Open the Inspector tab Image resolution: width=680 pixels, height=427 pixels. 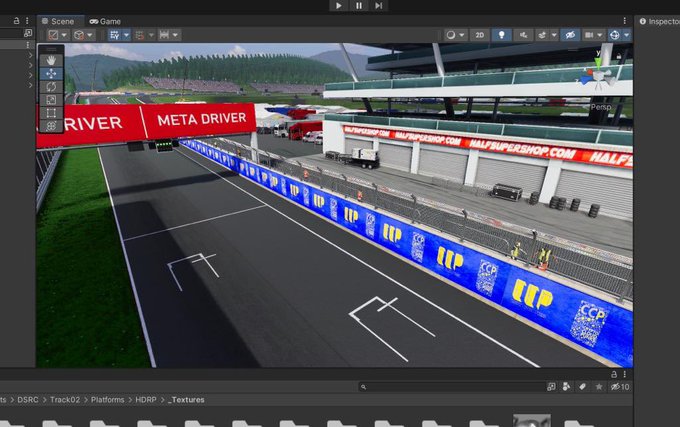[x=659, y=21]
